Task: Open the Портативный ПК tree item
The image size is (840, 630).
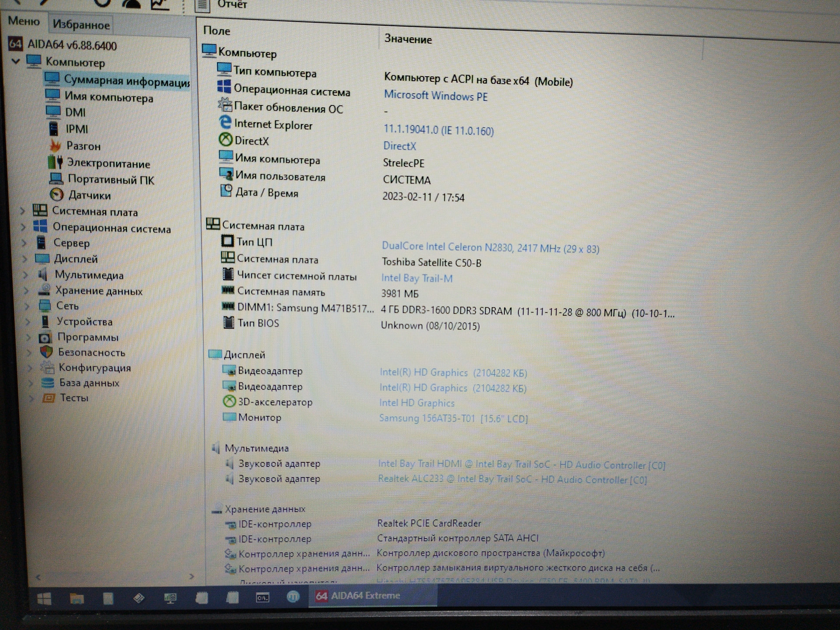Action: click(x=101, y=179)
